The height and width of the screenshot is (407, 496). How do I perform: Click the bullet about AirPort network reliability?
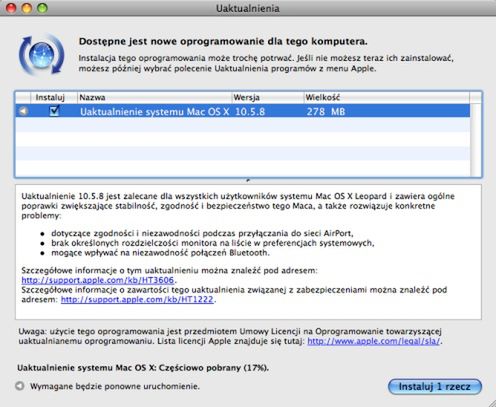pyautogui.click(x=202, y=233)
